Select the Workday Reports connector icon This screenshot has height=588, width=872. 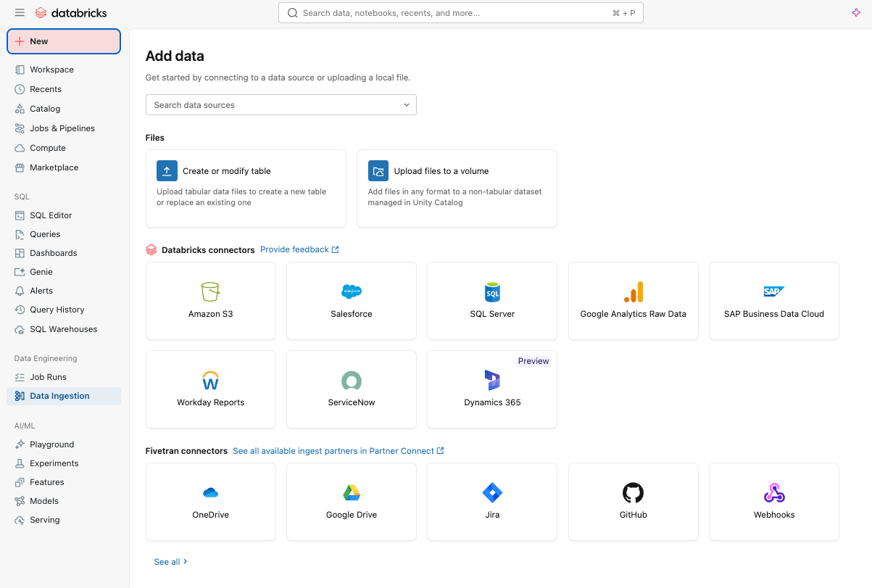point(210,381)
